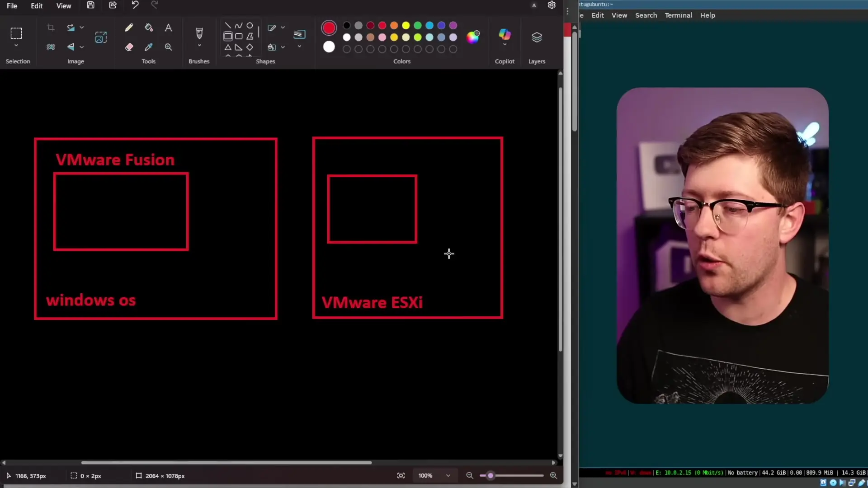868x488 pixels.
Task: Expand the Copilot dropdown chevron
Action: tap(505, 44)
